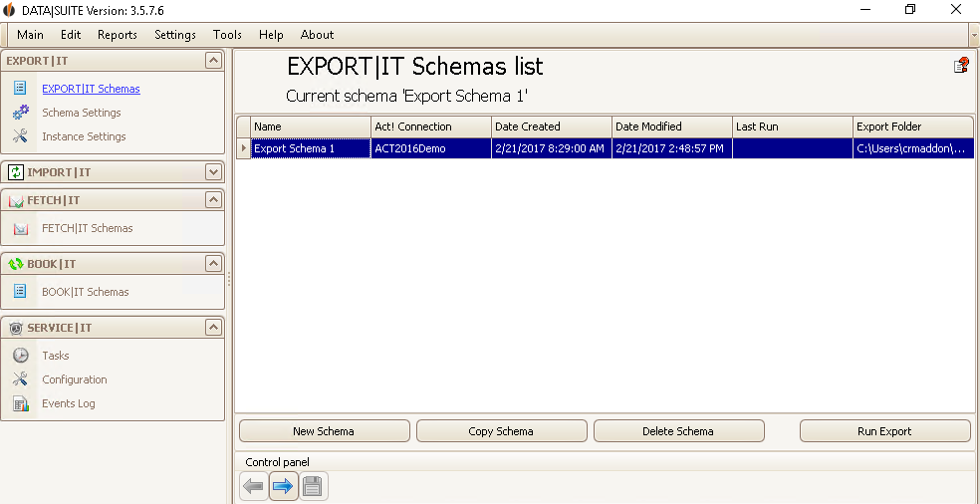Open the Tools menu

227,35
